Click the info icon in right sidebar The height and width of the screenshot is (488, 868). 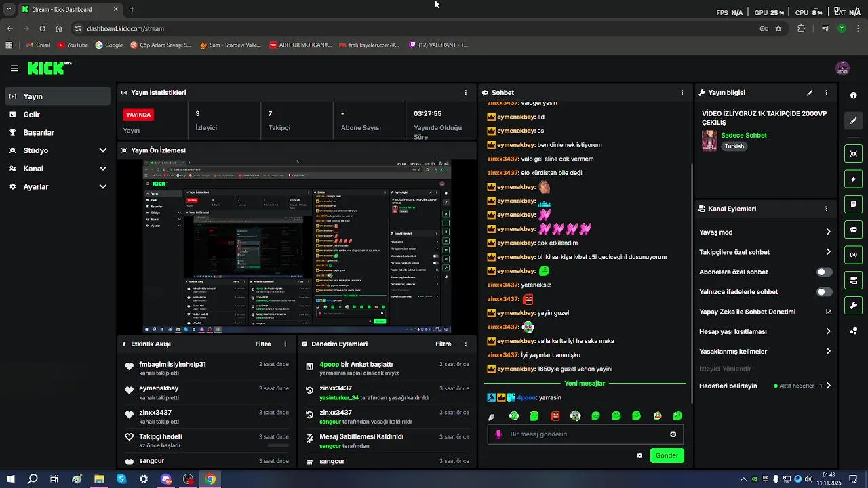853,96
